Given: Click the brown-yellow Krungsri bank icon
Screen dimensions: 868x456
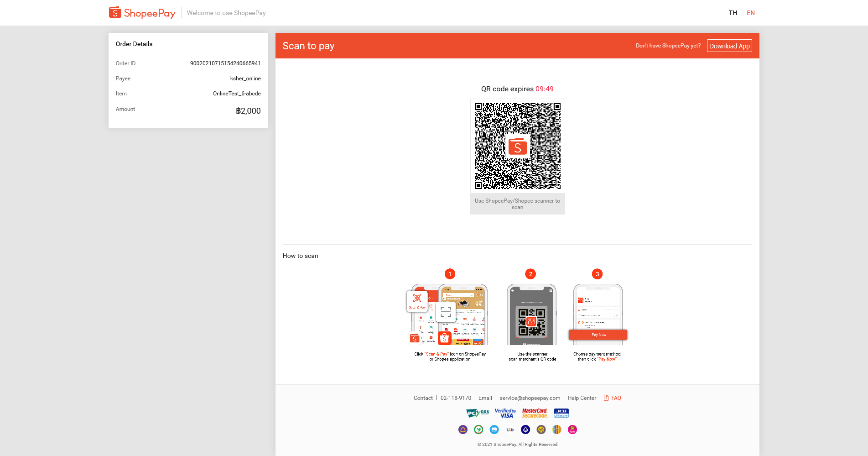Looking at the screenshot, I should pos(541,430).
